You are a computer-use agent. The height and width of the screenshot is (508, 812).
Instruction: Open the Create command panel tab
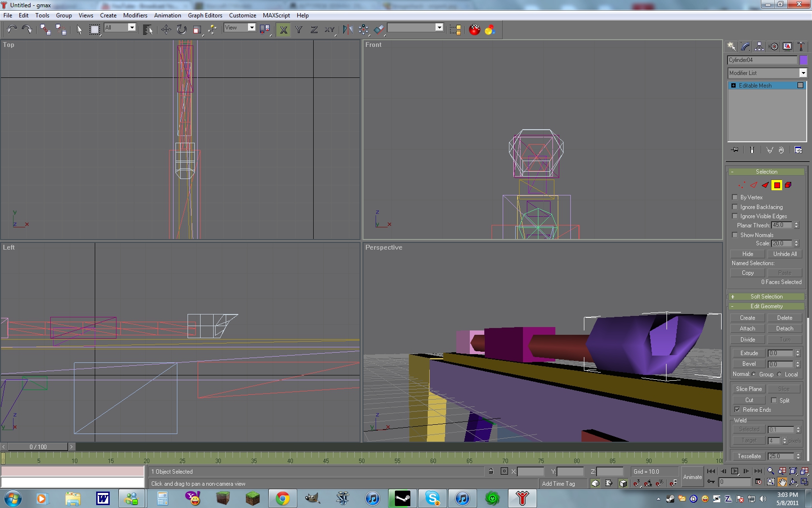coord(732,46)
